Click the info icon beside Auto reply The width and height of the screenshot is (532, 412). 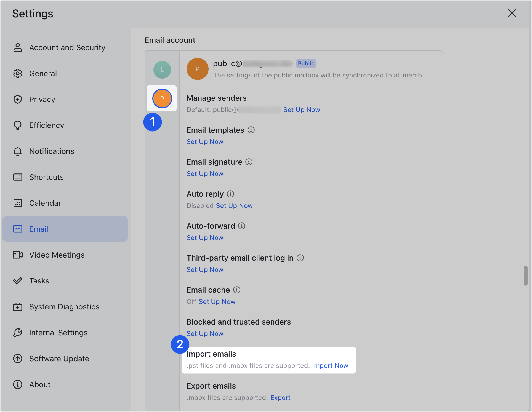point(230,194)
